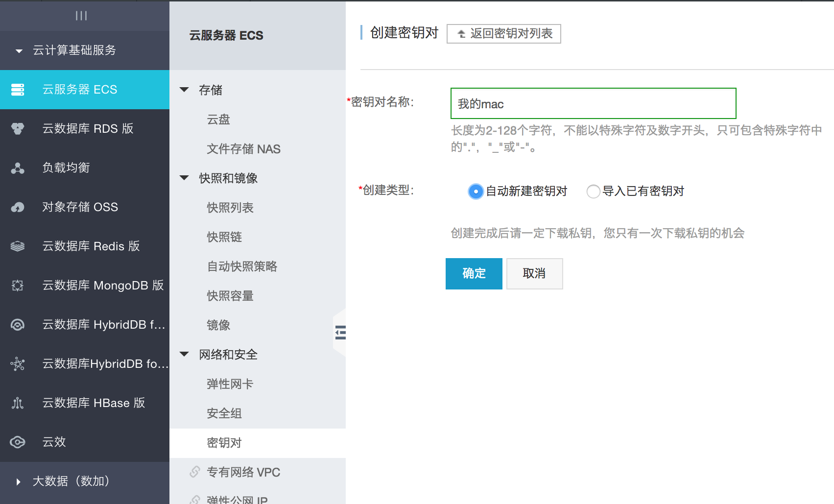Click the 创建密钥对 page title
834x504 pixels.
coord(404,33)
